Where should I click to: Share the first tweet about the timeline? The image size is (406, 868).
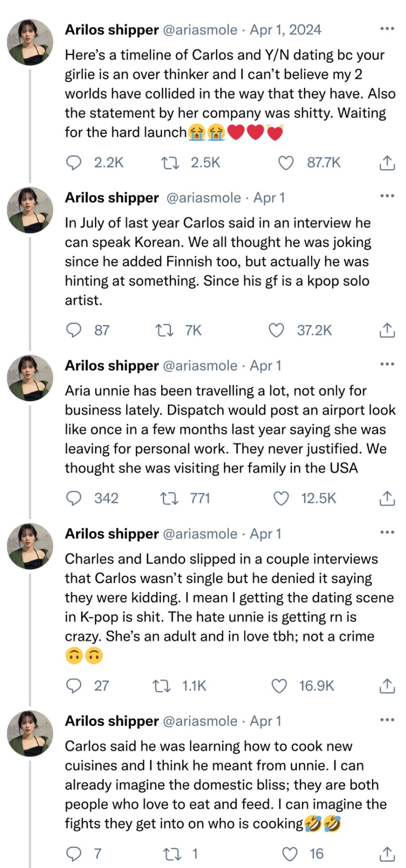pos(387,163)
